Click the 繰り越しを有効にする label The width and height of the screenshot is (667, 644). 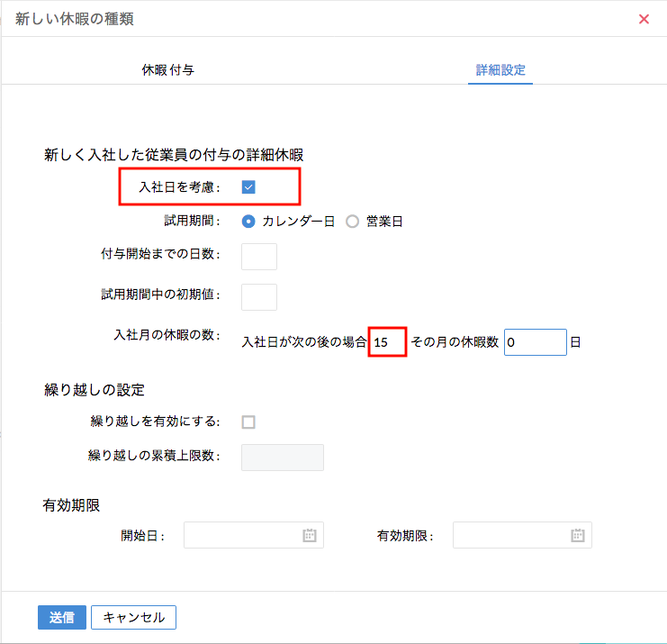[155, 422]
